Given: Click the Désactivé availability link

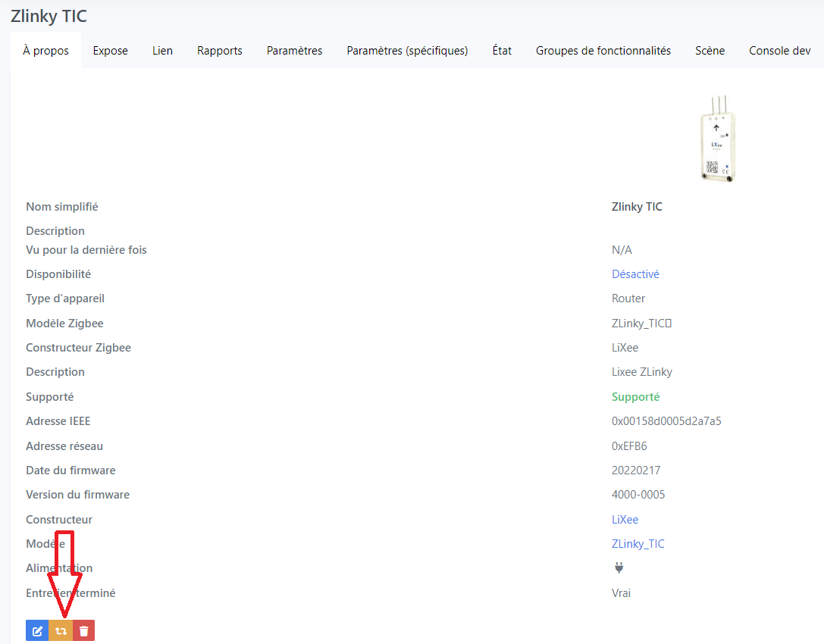Looking at the screenshot, I should click(635, 274).
